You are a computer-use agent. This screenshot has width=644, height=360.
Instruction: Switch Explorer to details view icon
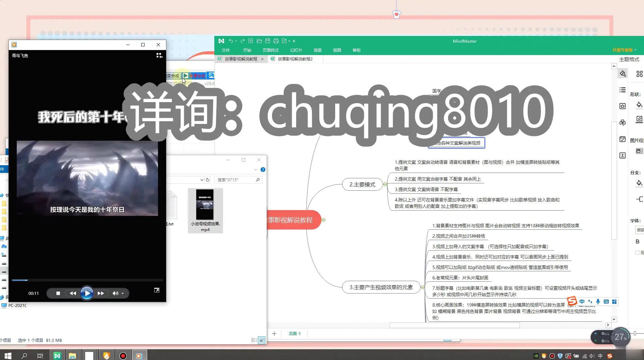(254, 340)
